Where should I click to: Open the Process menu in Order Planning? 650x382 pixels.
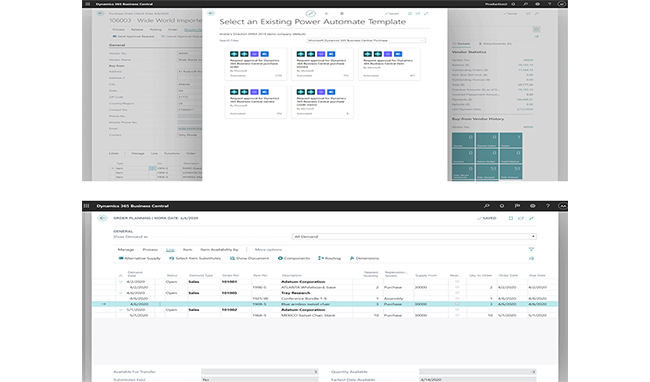pyautogui.click(x=150, y=249)
